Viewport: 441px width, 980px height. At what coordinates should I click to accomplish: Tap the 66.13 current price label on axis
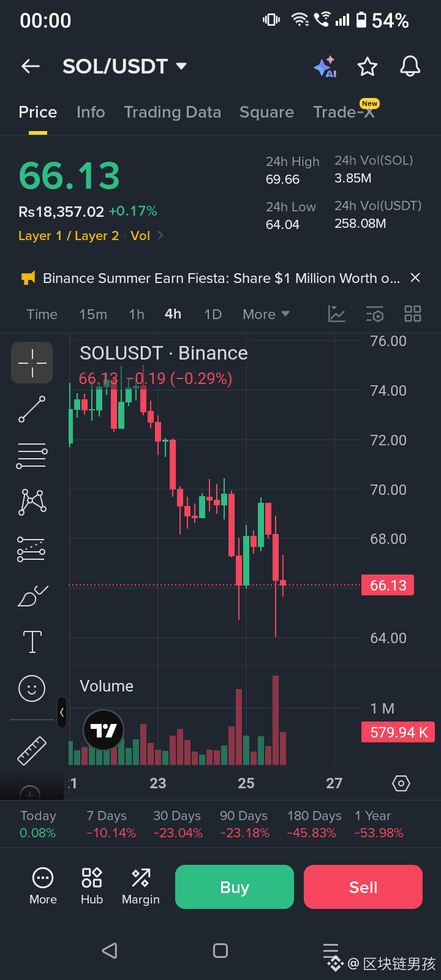[x=388, y=585]
